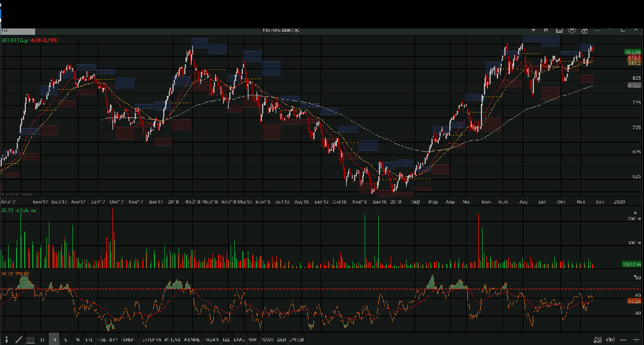Click the bar chart type icon

point(611,339)
